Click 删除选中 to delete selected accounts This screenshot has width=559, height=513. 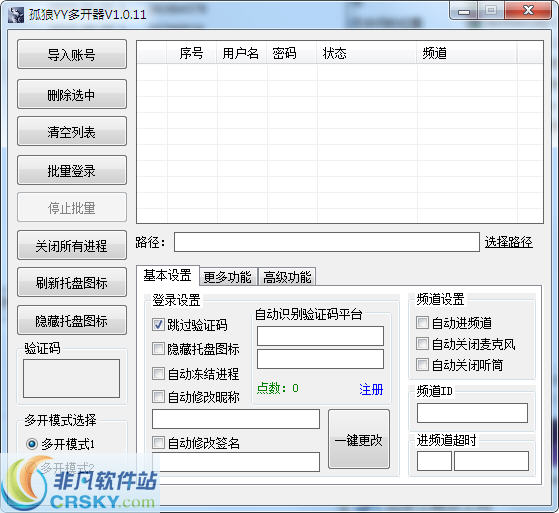coord(72,94)
